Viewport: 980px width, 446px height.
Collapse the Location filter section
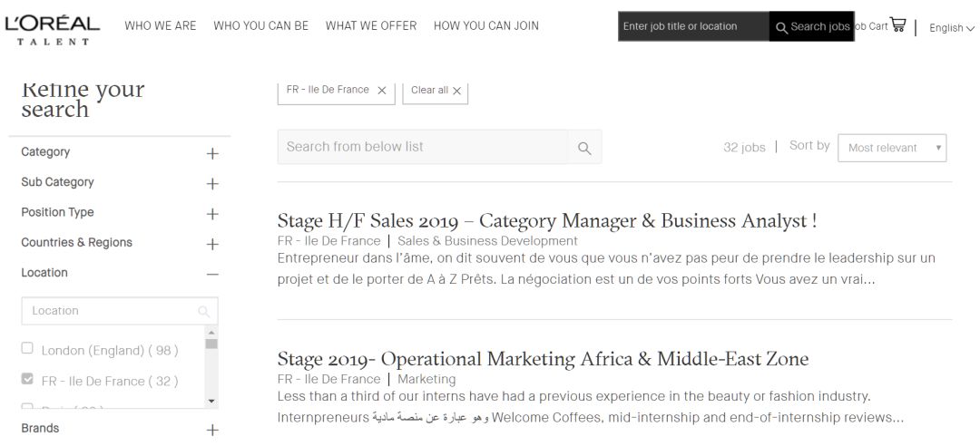(x=212, y=274)
